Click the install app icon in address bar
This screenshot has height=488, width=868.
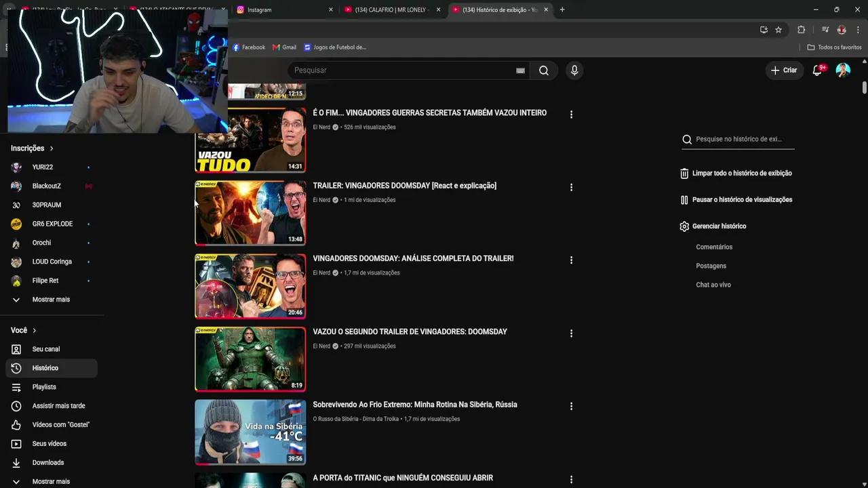[764, 30]
